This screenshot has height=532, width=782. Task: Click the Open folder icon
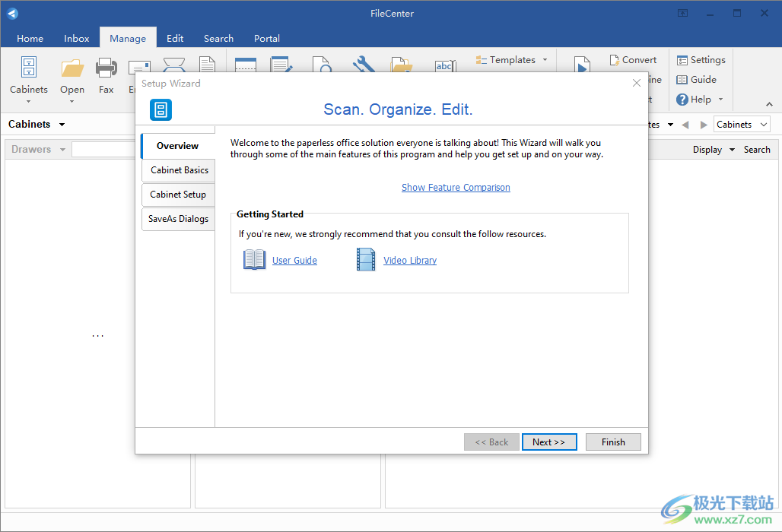[x=72, y=68]
